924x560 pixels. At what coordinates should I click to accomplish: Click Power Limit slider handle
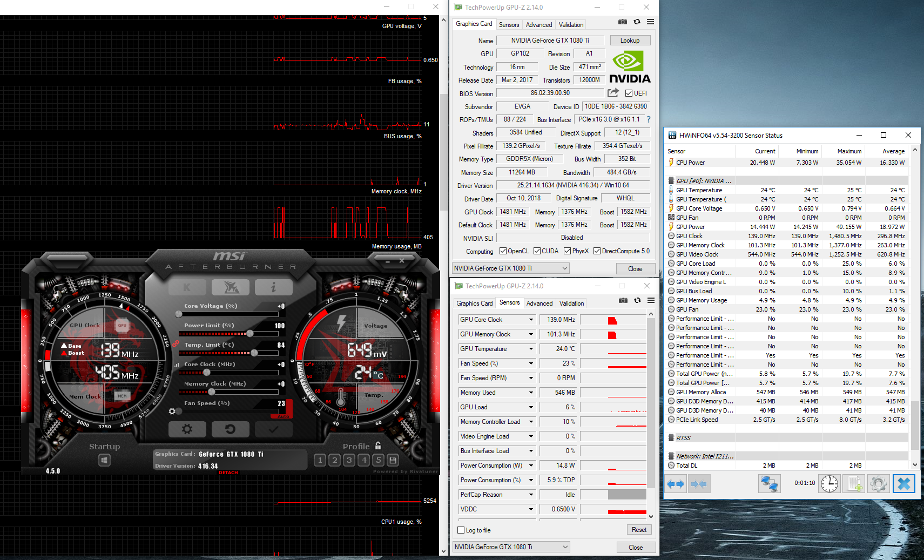click(x=249, y=333)
